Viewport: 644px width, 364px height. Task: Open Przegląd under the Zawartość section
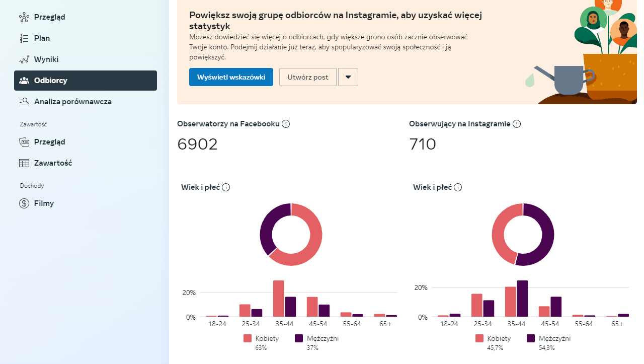point(49,142)
